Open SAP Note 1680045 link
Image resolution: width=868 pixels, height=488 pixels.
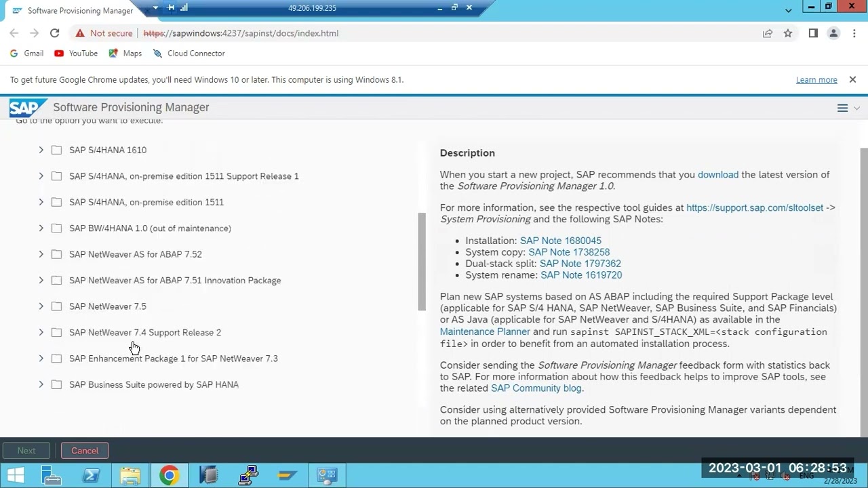coord(560,241)
